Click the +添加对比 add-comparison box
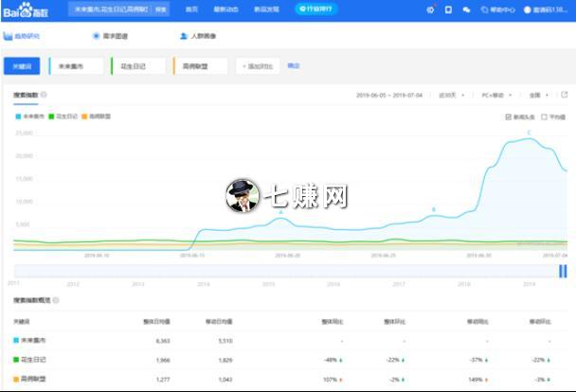The height and width of the screenshot is (392, 576). point(258,66)
